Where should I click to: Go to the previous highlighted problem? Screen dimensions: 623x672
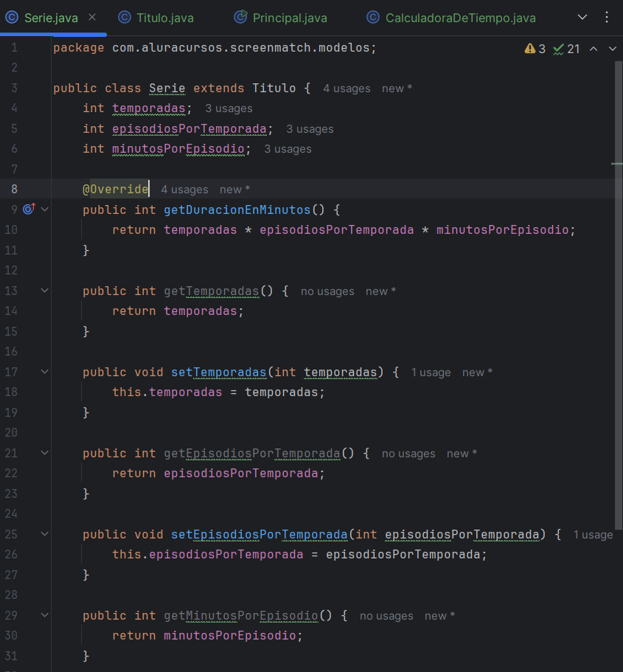click(594, 49)
